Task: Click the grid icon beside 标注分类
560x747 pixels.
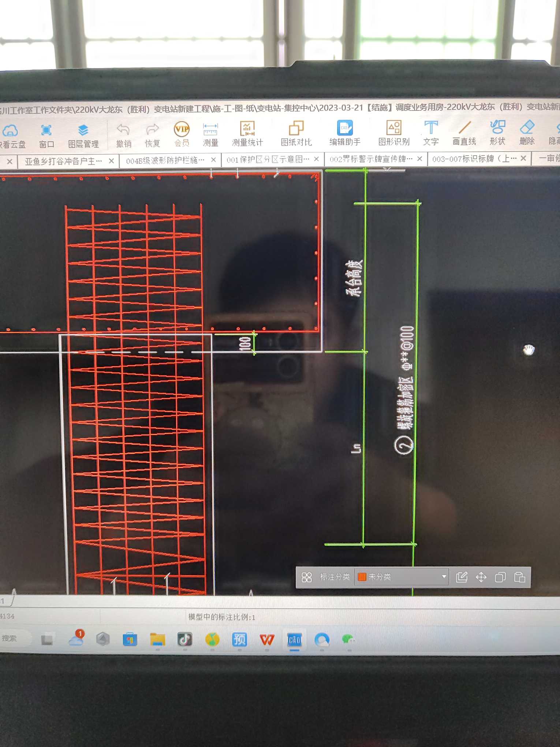Action: (306, 577)
